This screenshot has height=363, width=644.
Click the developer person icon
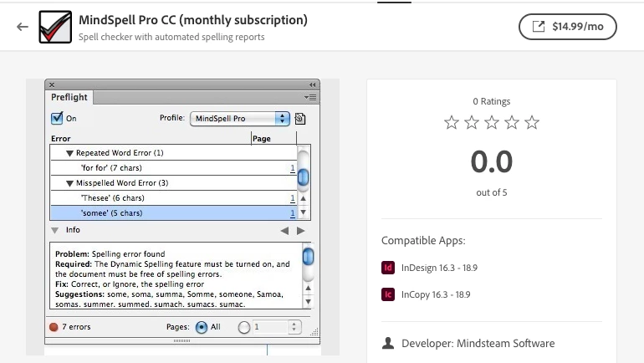tap(388, 343)
